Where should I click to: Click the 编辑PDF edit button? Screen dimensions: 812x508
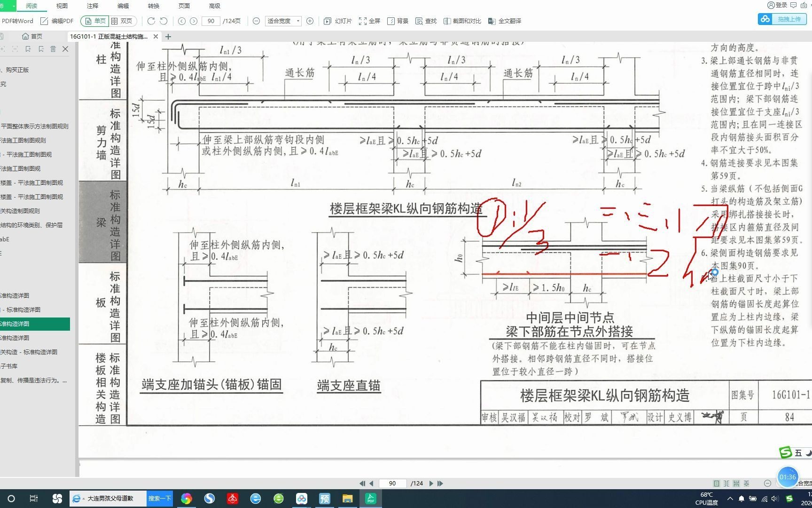(x=57, y=21)
